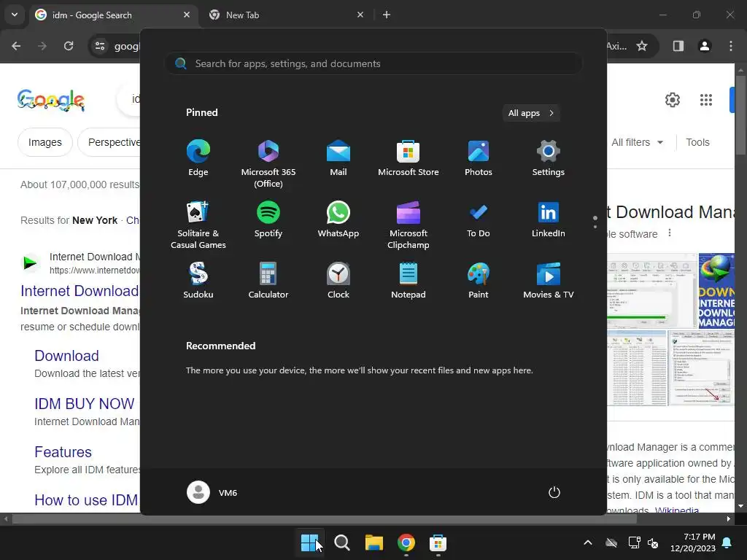747x560 pixels.
Task: Click the network tray icon
Action: coord(634,542)
